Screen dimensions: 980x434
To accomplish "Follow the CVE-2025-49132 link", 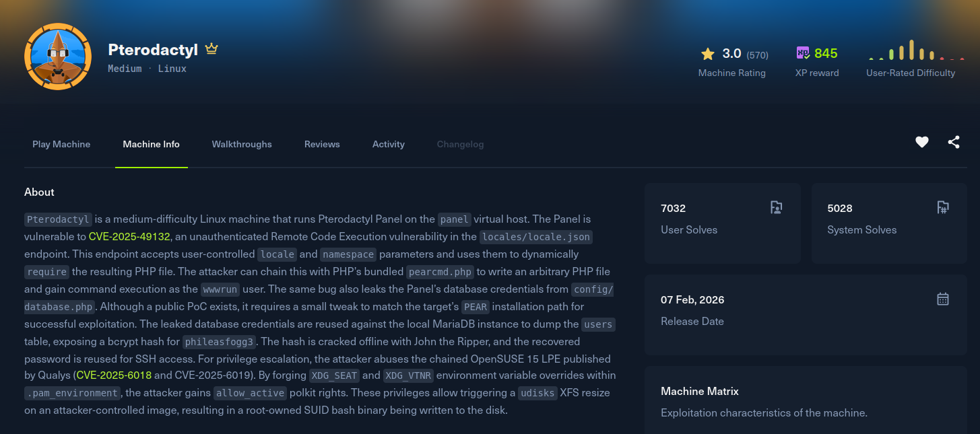I will tap(129, 237).
